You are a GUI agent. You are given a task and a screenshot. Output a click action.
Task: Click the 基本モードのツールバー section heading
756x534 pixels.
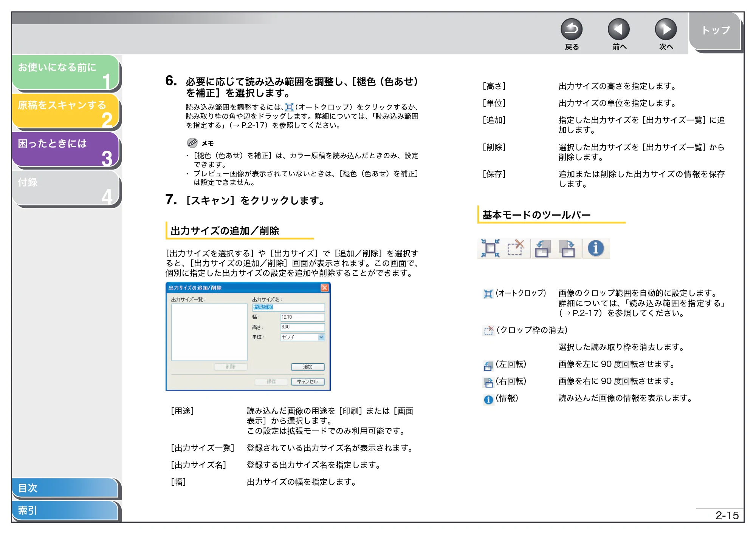[x=536, y=215]
